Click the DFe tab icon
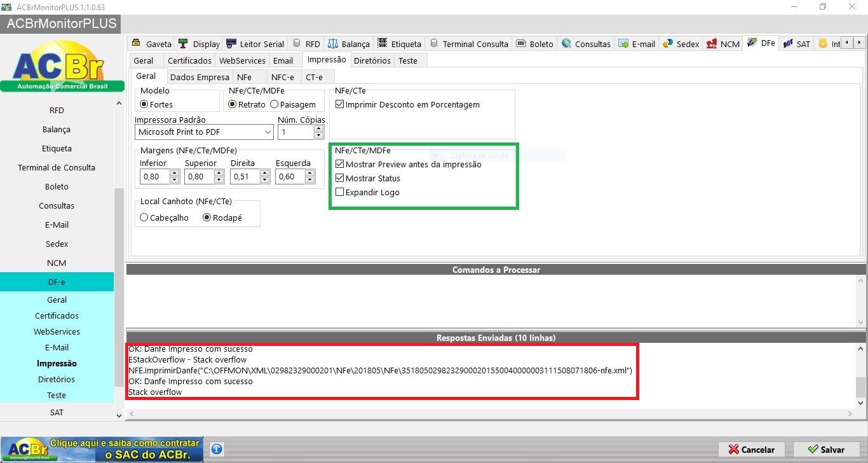 [x=752, y=43]
